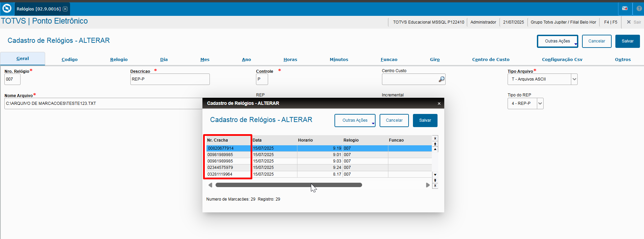Click page down arrow in grid scrollbar
Viewport: 644px width, 239px height.
click(435, 180)
